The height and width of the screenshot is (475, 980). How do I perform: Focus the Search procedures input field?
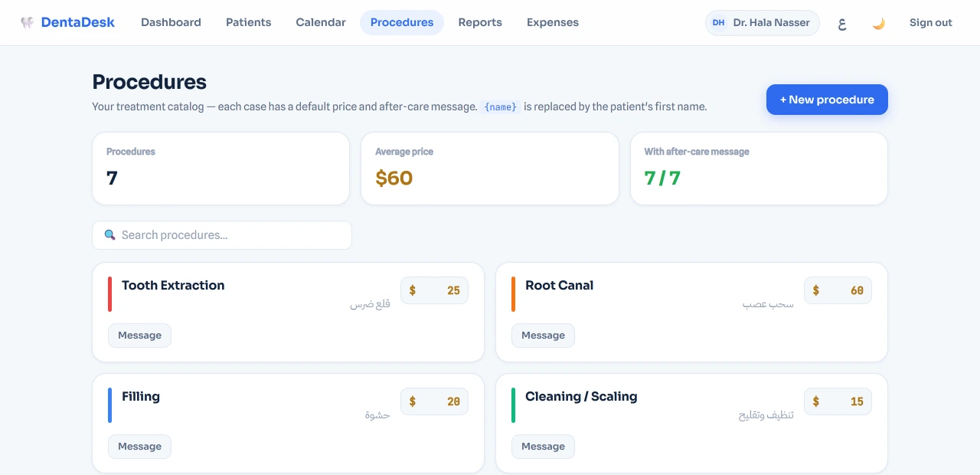click(x=222, y=235)
